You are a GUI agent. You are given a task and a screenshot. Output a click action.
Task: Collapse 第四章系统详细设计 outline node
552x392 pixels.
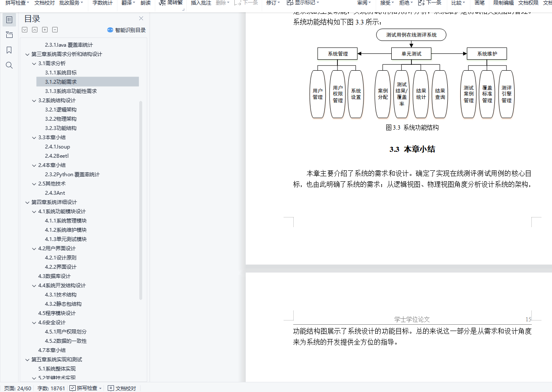click(x=27, y=202)
